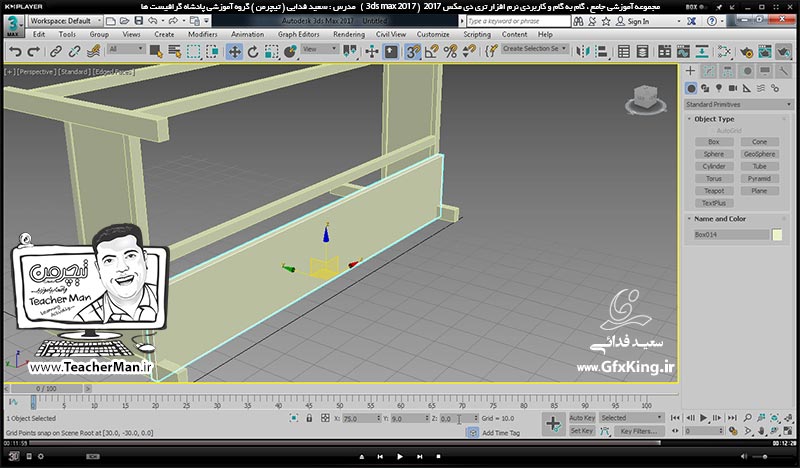Click the ViewCube in the viewport

(x=646, y=99)
